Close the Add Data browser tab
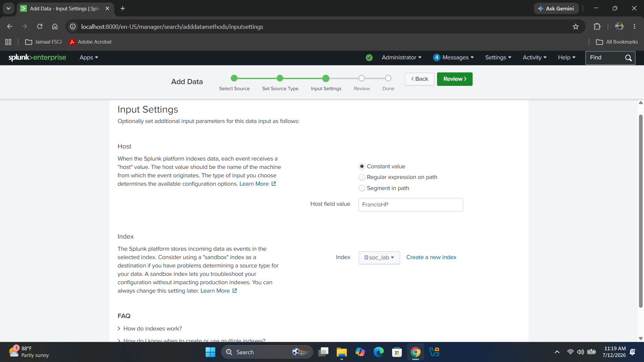The height and width of the screenshot is (362, 644). 107,8
